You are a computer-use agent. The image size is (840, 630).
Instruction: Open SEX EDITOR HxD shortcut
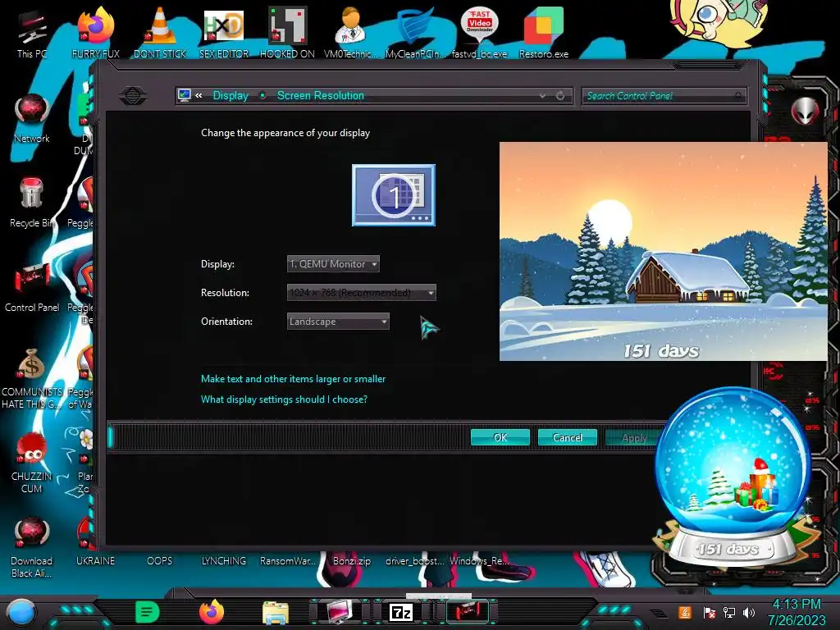(x=224, y=33)
